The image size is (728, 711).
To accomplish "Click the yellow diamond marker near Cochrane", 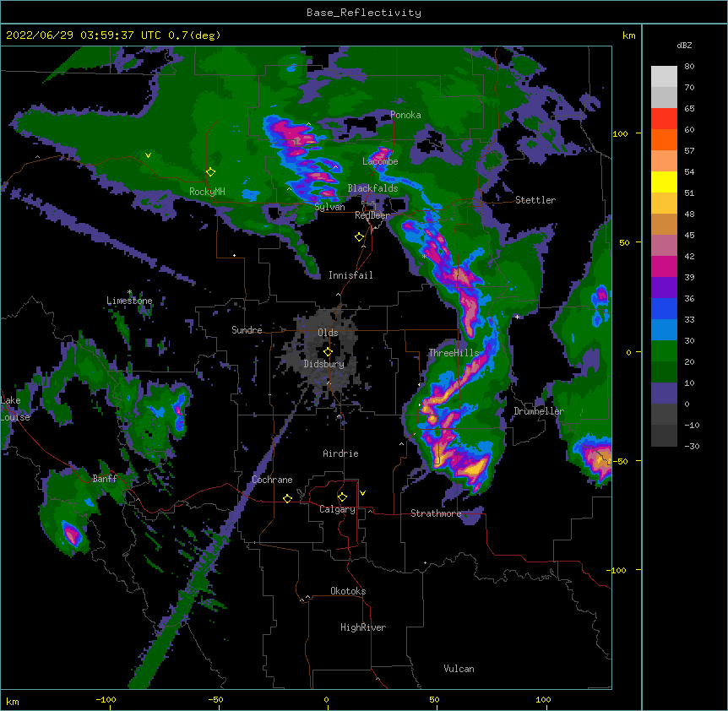I will click(287, 498).
